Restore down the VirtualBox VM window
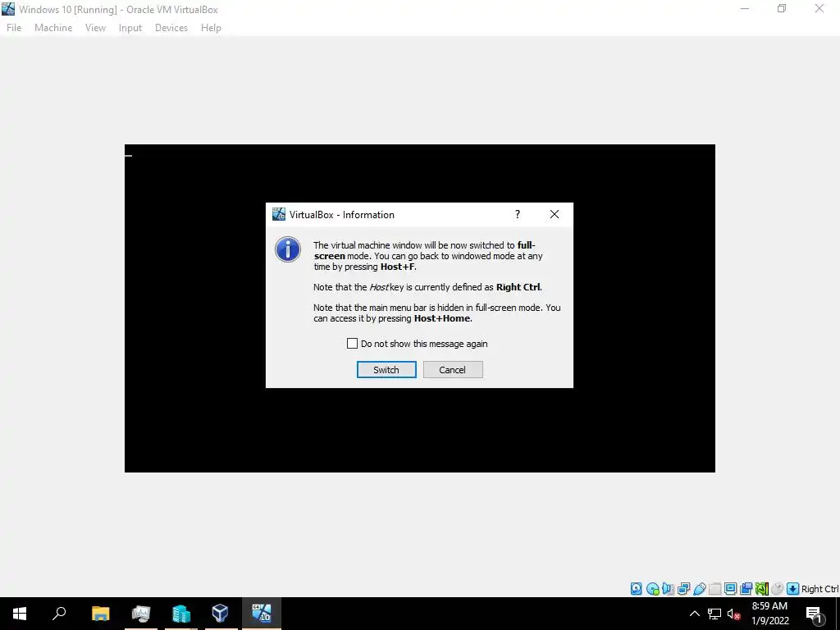Image resolution: width=840 pixels, height=630 pixels. (x=782, y=8)
